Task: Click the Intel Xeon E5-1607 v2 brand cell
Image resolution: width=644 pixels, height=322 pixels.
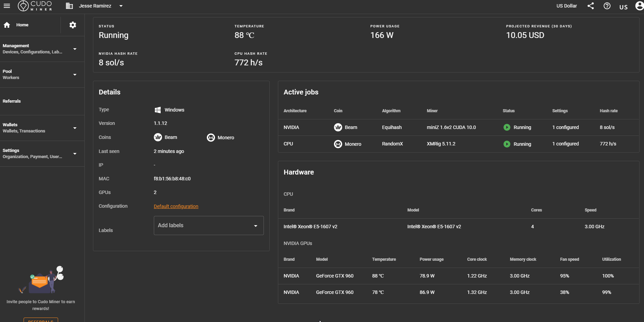Action: click(310, 227)
